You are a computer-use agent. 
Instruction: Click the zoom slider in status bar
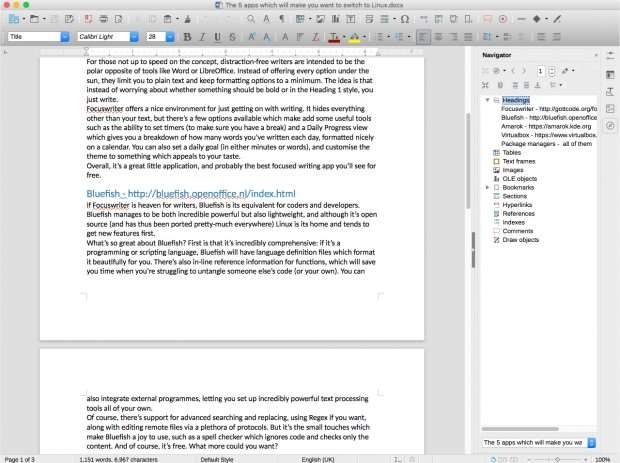(557, 459)
